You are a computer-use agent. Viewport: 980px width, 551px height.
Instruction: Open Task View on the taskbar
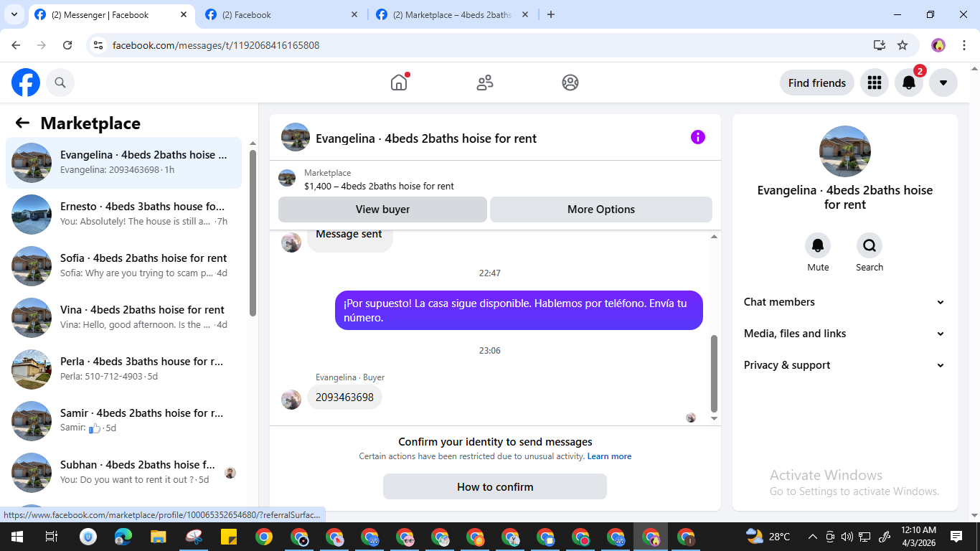coord(52,537)
